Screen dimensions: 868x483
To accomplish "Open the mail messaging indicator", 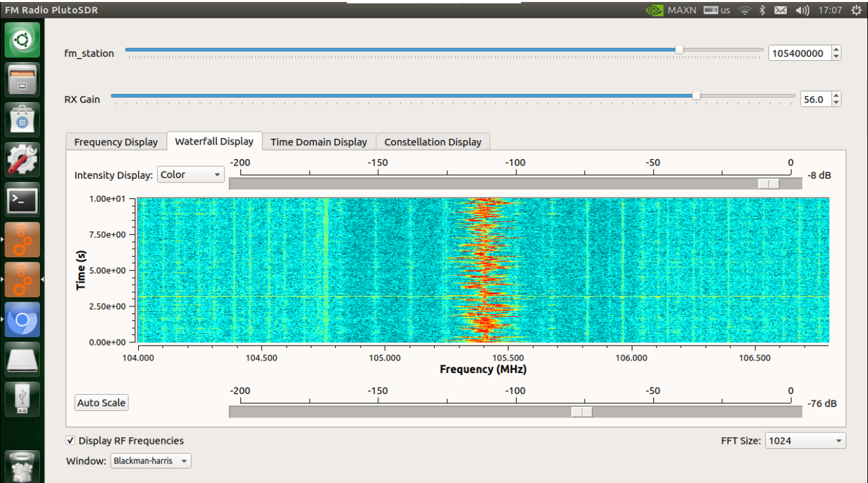I will (780, 10).
